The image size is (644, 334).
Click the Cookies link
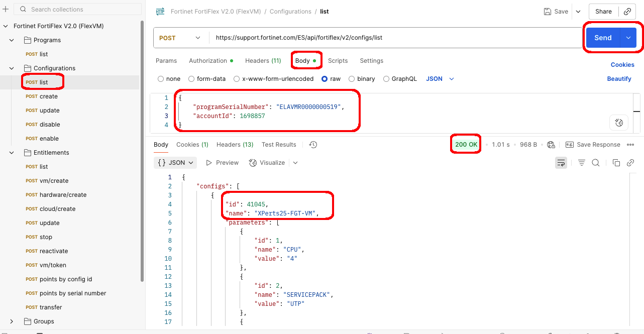622,65
